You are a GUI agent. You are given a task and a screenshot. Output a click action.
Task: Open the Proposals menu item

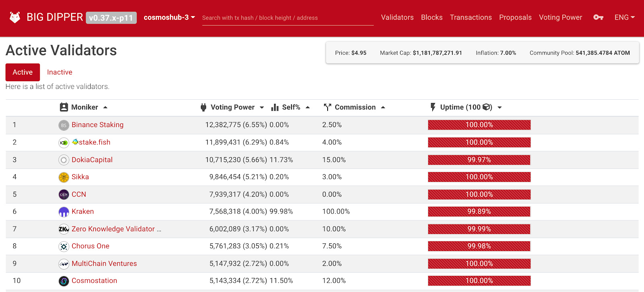click(515, 17)
